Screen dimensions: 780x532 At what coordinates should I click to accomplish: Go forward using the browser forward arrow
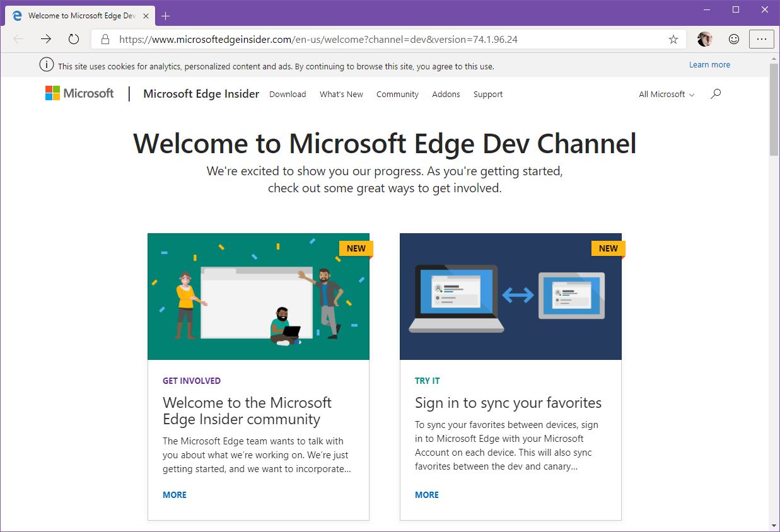46,39
